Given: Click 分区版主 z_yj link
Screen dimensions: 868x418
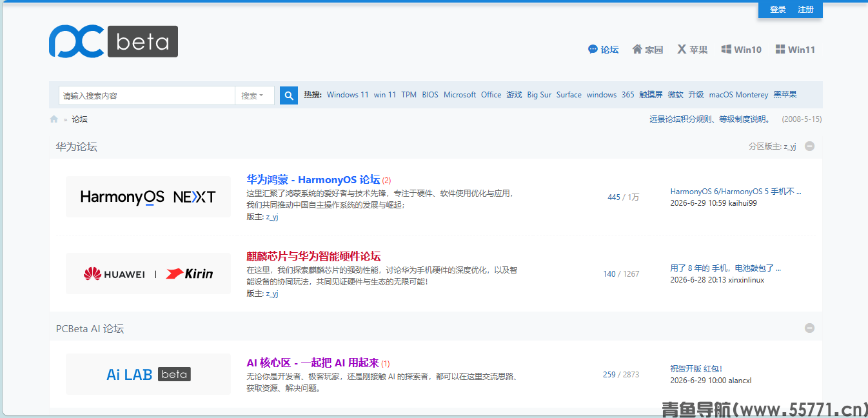Looking at the screenshot, I should [x=790, y=146].
